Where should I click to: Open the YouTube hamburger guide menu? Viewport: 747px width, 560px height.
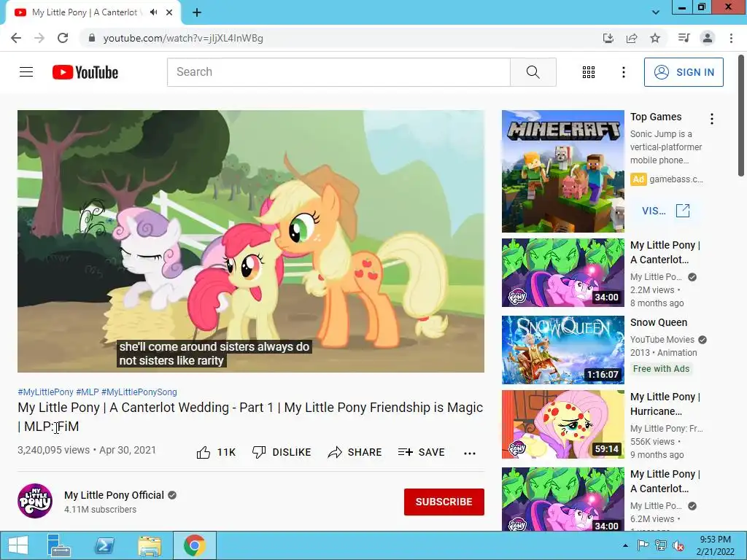click(x=26, y=72)
